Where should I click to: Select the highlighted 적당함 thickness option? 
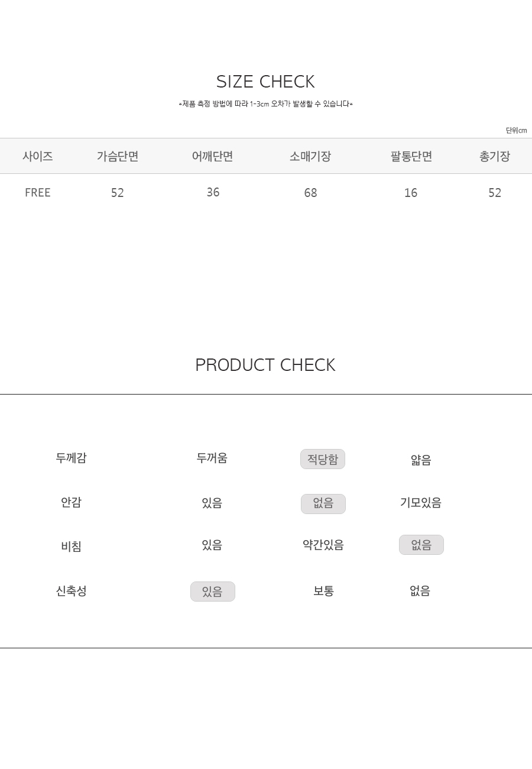pyautogui.click(x=323, y=459)
